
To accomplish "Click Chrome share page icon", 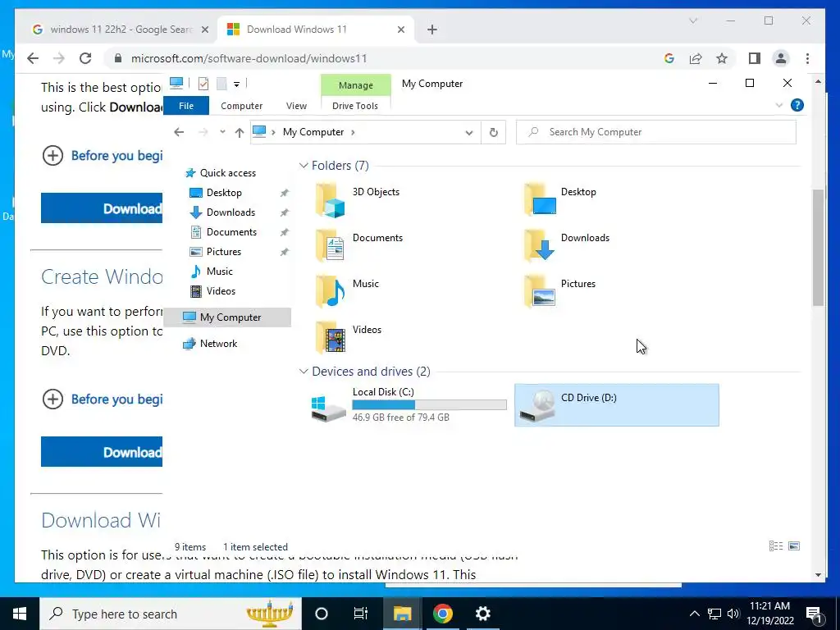I will [x=696, y=58].
